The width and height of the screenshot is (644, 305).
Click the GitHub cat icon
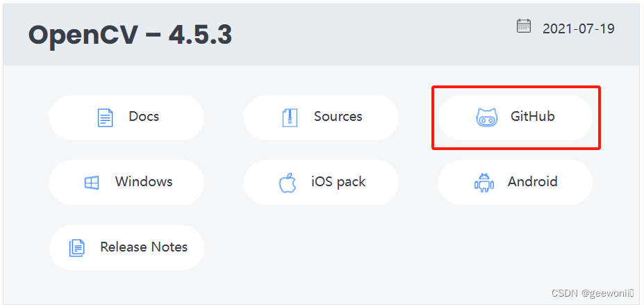487,117
